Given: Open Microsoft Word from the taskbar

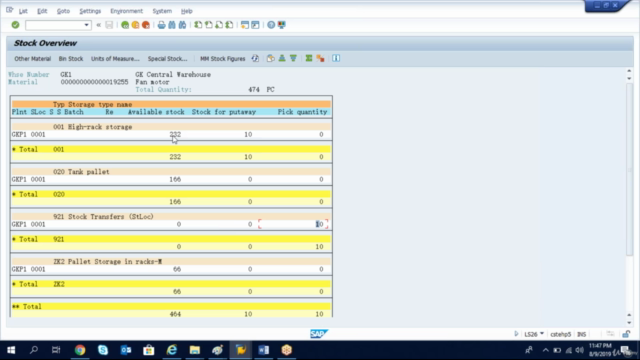Looking at the screenshot, I should [x=264, y=350].
